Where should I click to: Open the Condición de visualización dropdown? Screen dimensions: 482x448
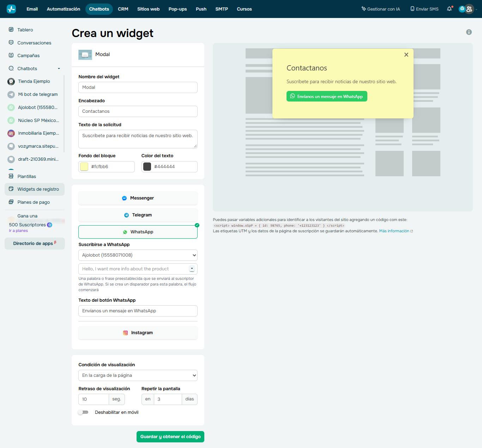(x=138, y=375)
